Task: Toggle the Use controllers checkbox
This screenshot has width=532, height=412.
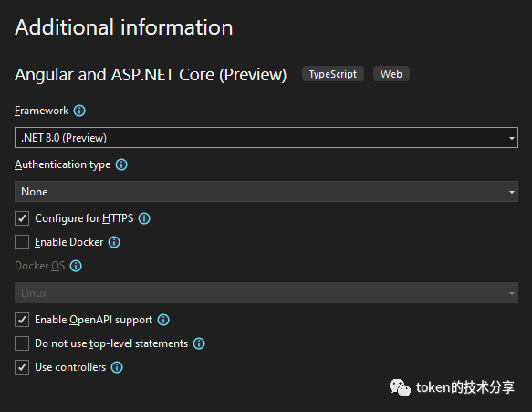Action: pos(22,367)
